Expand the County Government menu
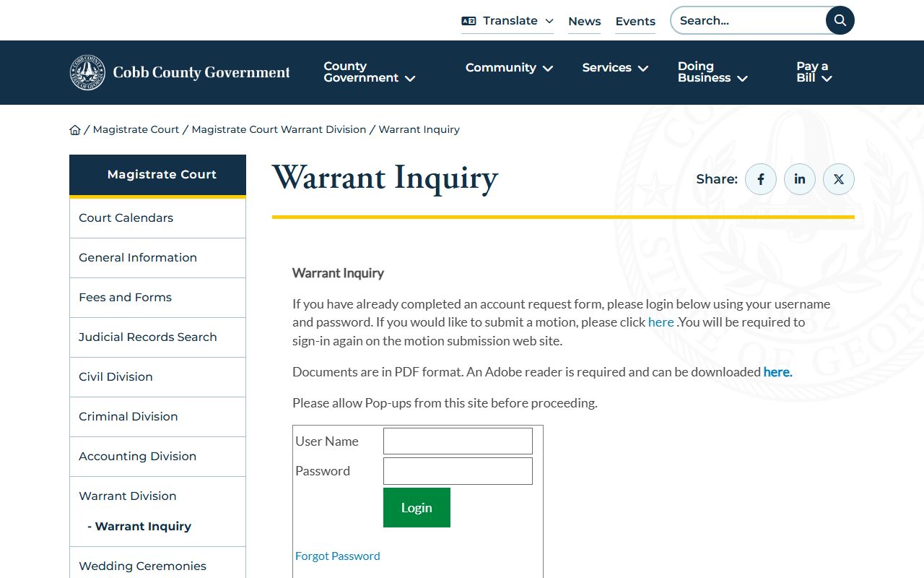The width and height of the screenshot is (924, 578). pyautogui.click(x=370, y=72)
